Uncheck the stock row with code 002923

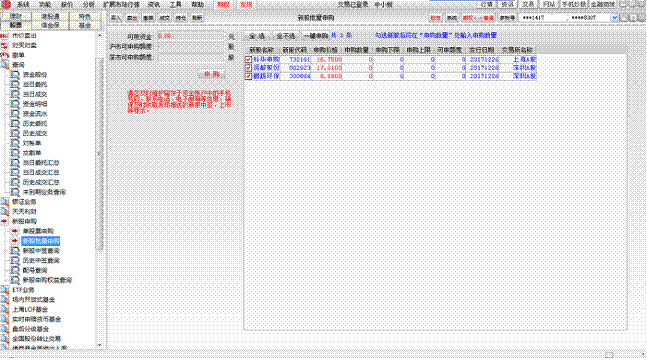248,68
